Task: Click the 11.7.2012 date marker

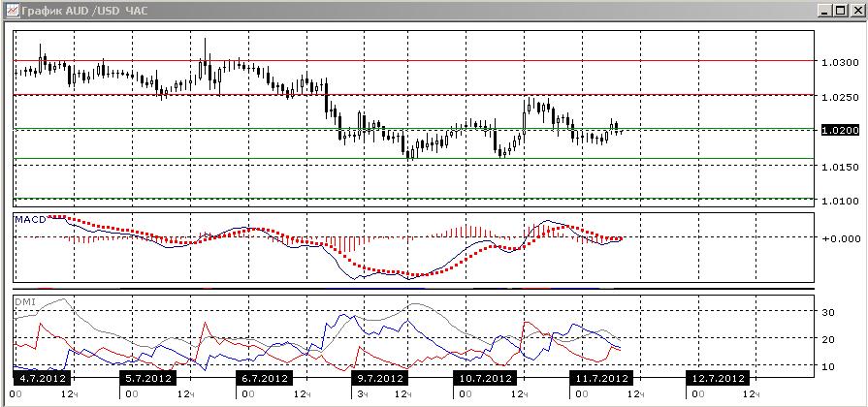Action: (601, 378)
